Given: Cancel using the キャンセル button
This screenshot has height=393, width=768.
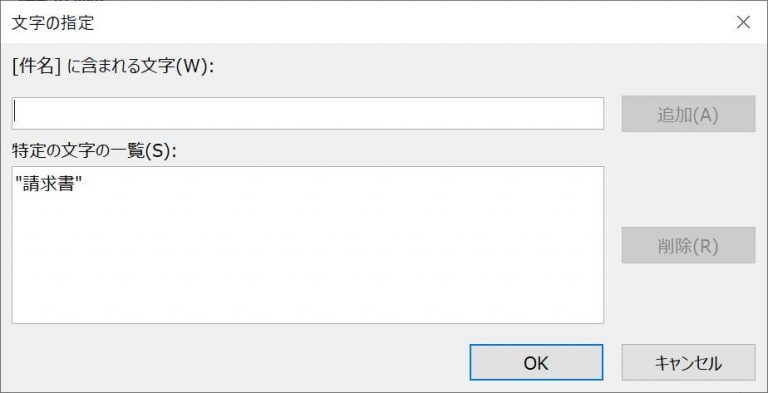Looking at the screenshot, I should click(x=688, y=363).
